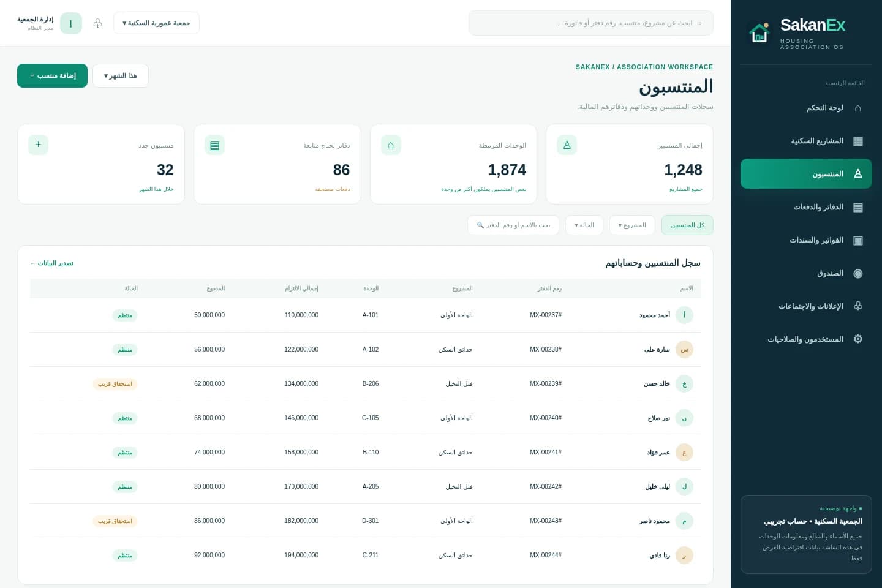
Task: Click the منتظم status badge for أحمد محمود
Action: 125,315
